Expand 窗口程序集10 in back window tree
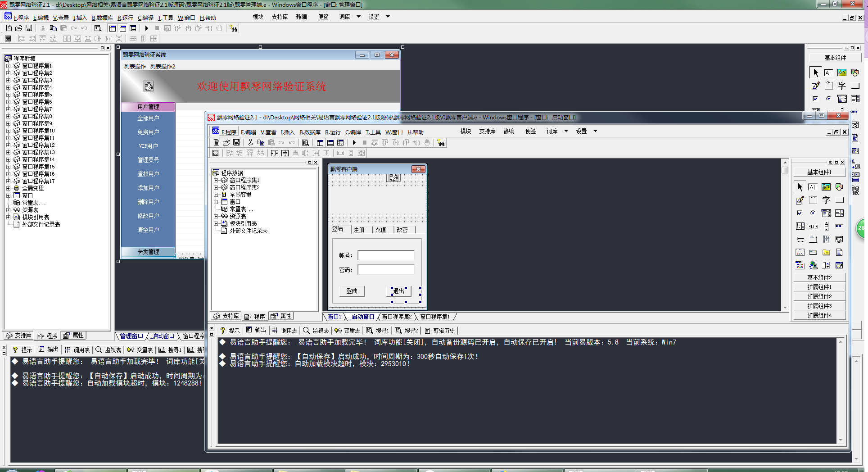The height and width of the screenshot is (472, 868). click(8, 131)
